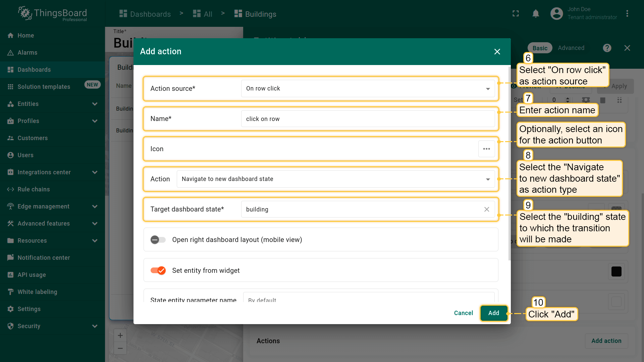Open the top-right more options menu
The image size is (644, 362).
(x=627, y=14)
